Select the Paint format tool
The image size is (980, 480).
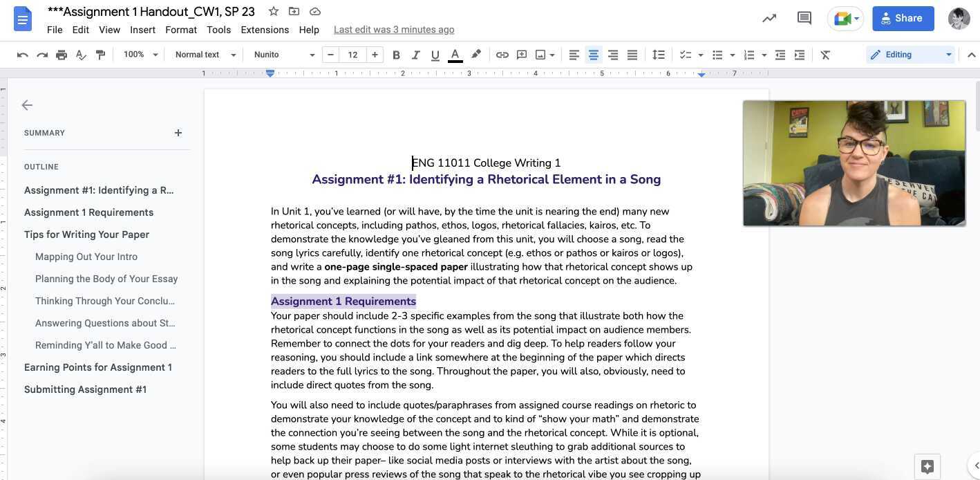coord(100,55)
